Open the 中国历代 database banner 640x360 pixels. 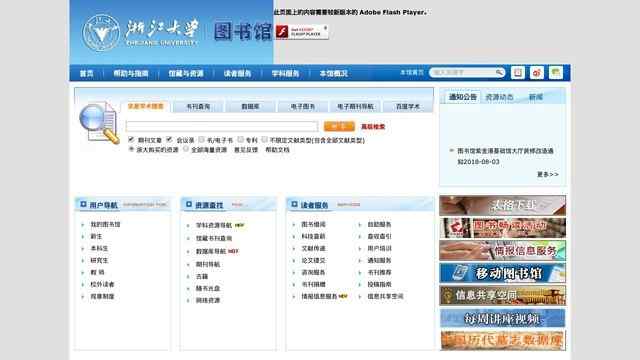click(502, 340)
